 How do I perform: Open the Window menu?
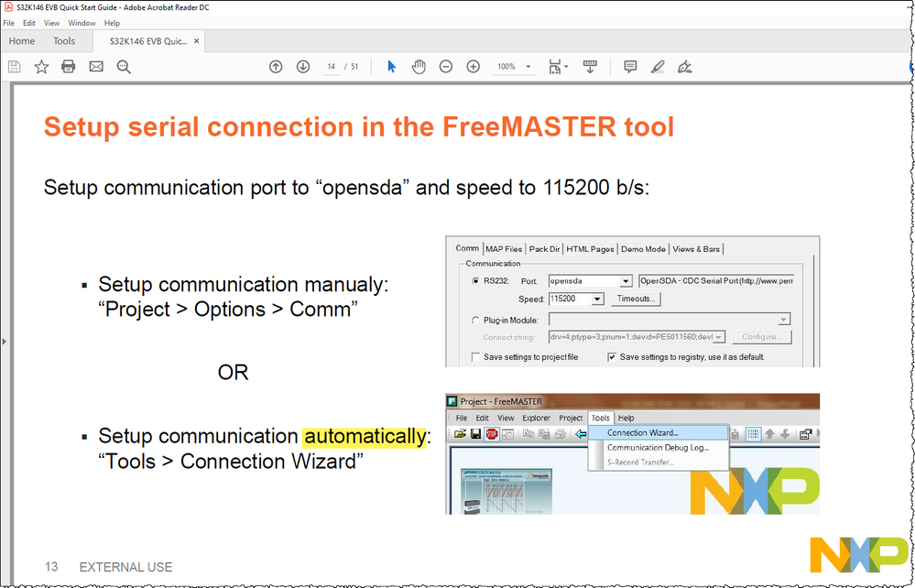[82, 23]
